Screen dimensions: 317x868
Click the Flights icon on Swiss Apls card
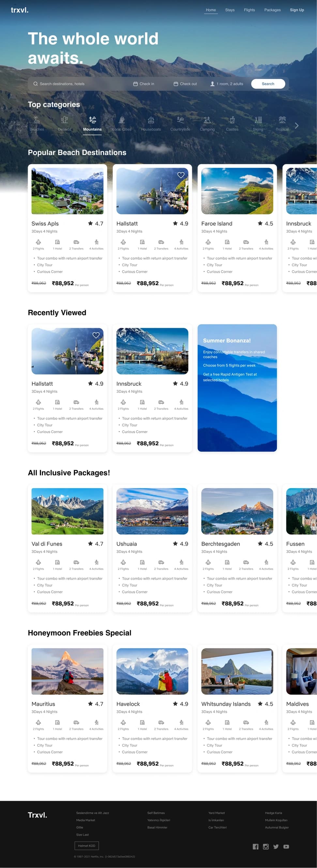coord(38,242)
